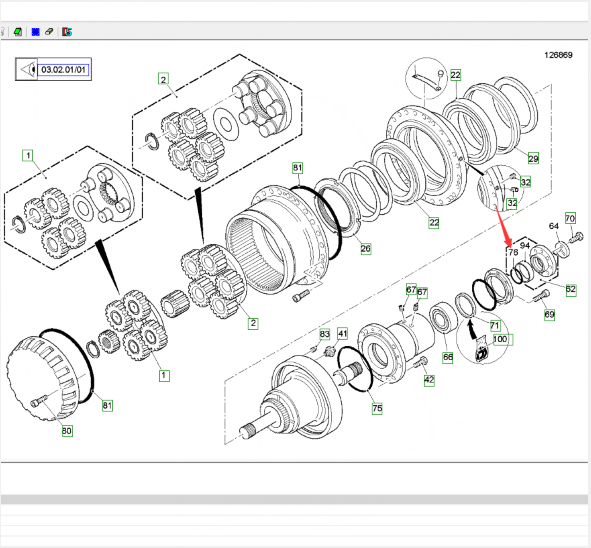The width and height of the screenshot is (591, 548).
Task: Select part callout 80 near cover bolt
Action: 67,431
